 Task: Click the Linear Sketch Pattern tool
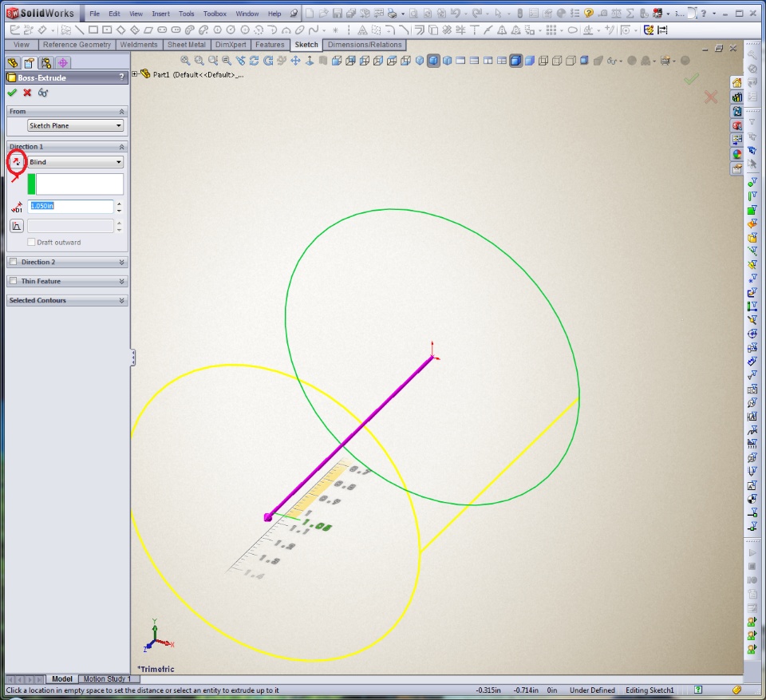(x=551, y=30)
